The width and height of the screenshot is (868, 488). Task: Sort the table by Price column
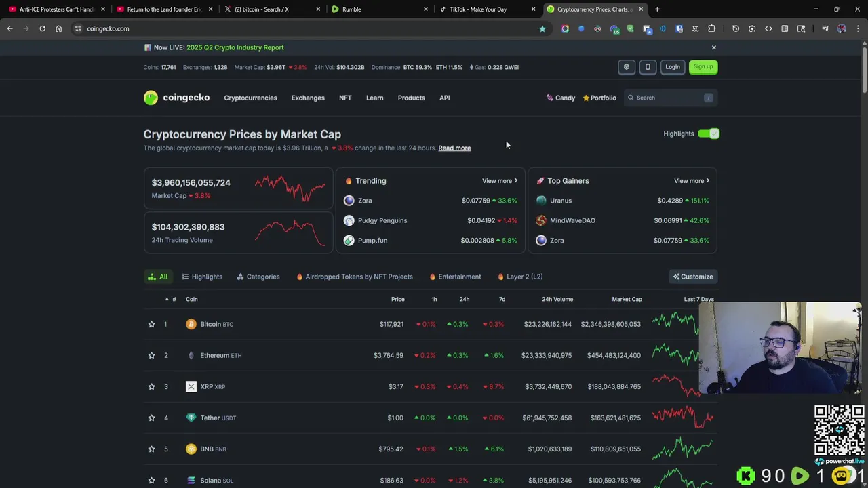(397, 299)
